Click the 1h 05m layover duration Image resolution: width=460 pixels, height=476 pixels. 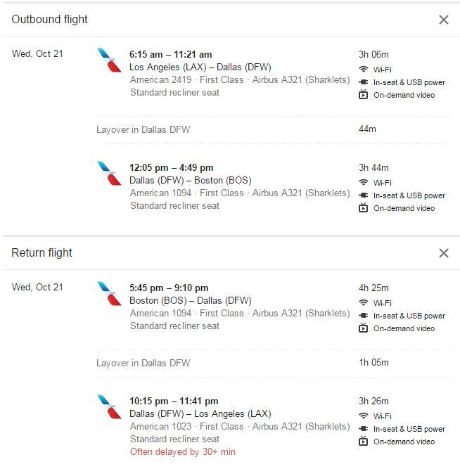(x=373, y=363)
